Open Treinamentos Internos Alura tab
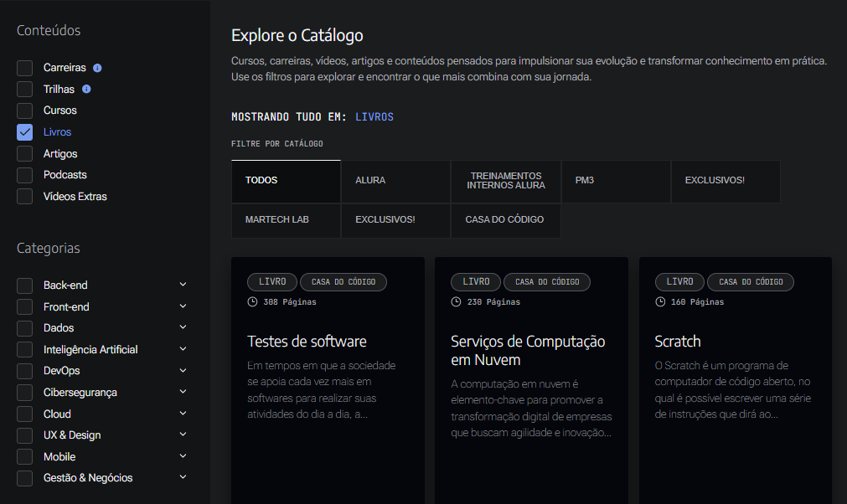The width and height of the screenshot is (847, 504). pos(506,181)
